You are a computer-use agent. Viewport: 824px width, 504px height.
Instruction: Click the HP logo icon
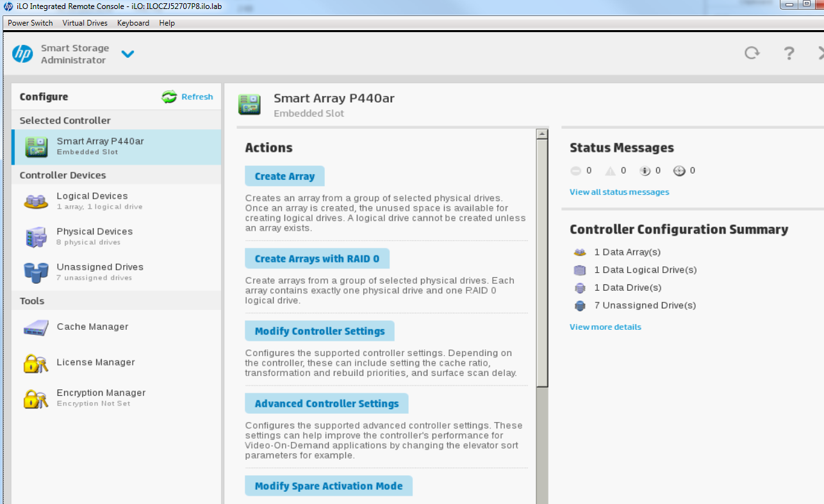pos(22,54)
